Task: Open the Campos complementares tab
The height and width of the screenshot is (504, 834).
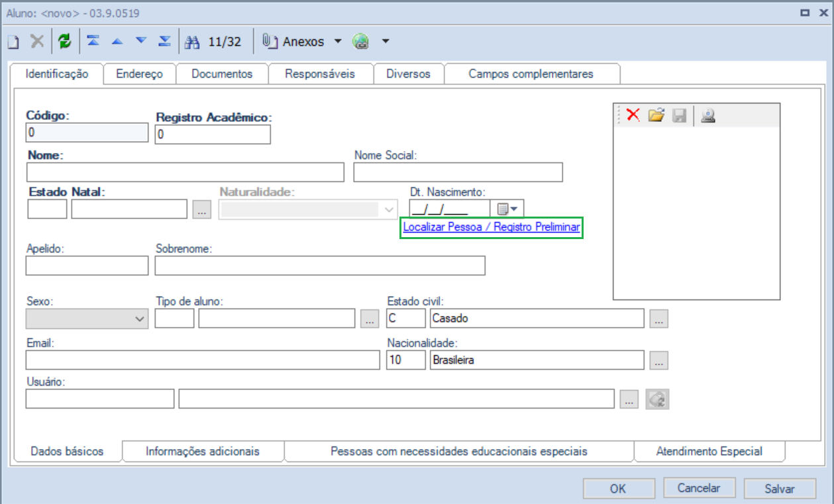Action: (531, 74)
